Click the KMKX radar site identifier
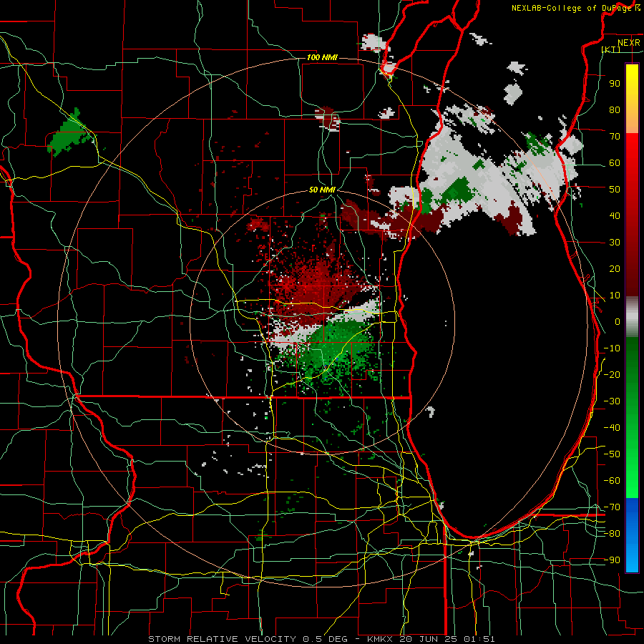Image resolution: width=644 pixels, height=644 pixels. tap(380, 639)
